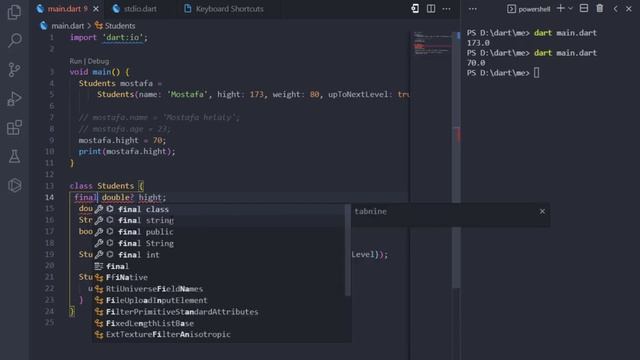Viewport: 640px width, 360px height.
Task: Click the suggestion list scrollbar
Action: [348, 250]
